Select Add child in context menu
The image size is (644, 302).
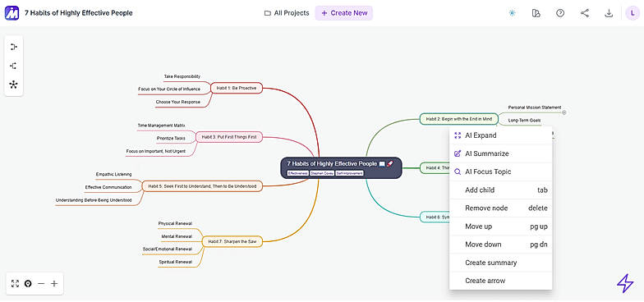501,190
